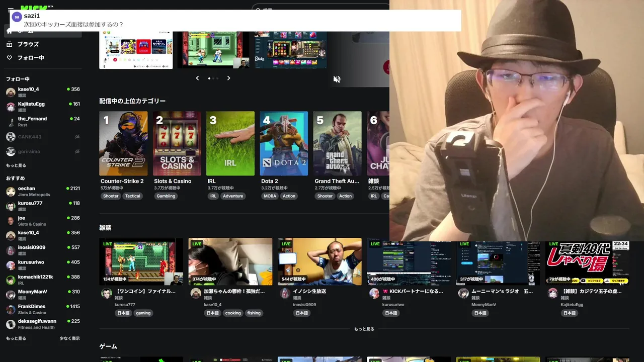Viewport: 644px width, 362px height.
Task: Open offline channel GANK443
Action: click(42, 137)
